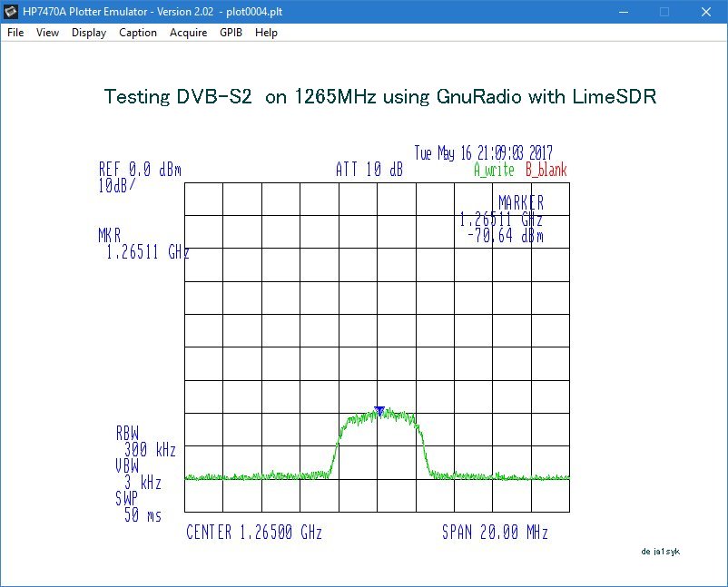Click the green A_write trace label
This screenshot has width=728, height=587.
point(494,170)
